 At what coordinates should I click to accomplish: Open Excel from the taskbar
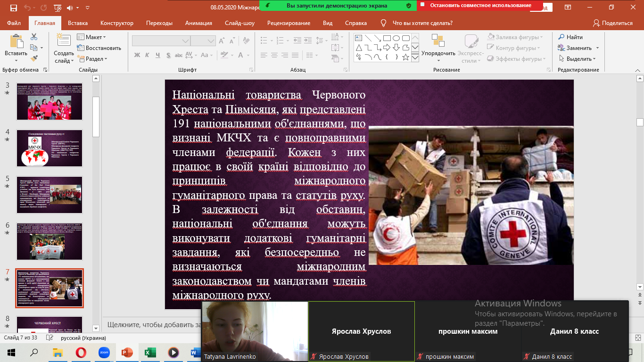pyautogui.click(x=150, y=352)
